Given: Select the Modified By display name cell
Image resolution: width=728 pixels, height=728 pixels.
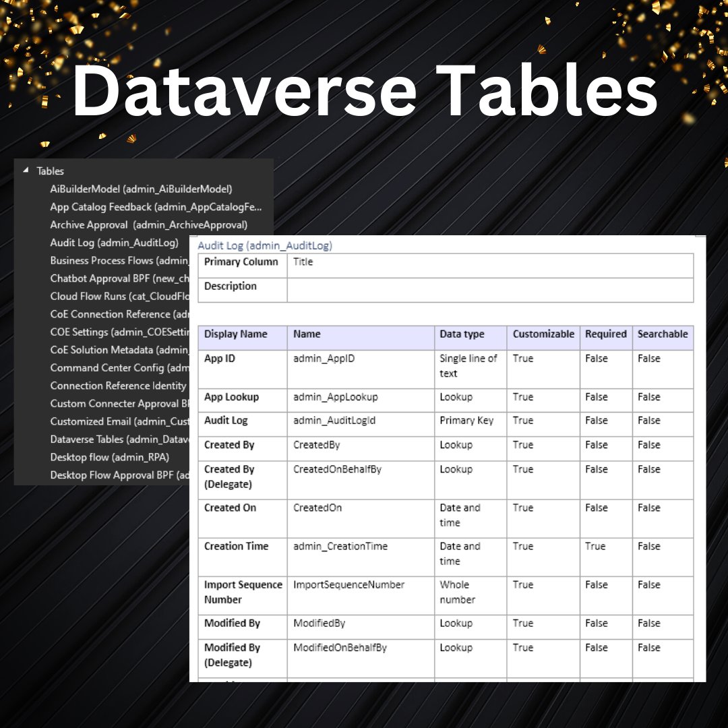Looking at the screenshot, I should [x=243, y=627].
